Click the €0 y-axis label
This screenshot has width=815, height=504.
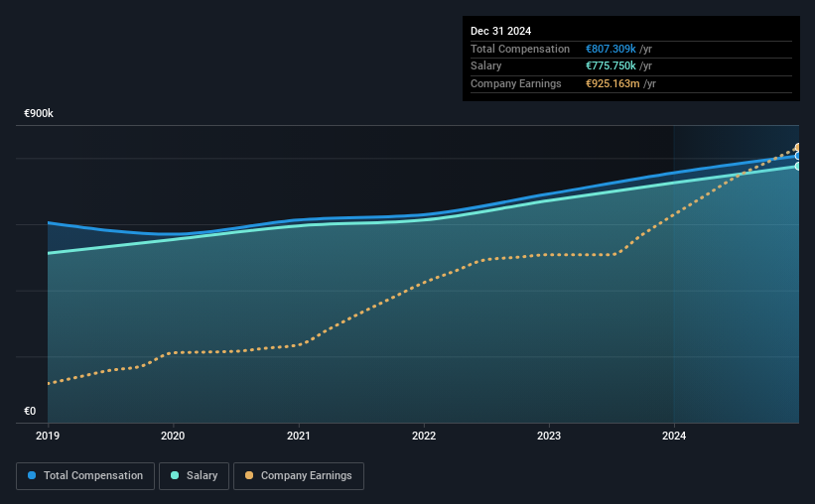click(x=30, y=411)
